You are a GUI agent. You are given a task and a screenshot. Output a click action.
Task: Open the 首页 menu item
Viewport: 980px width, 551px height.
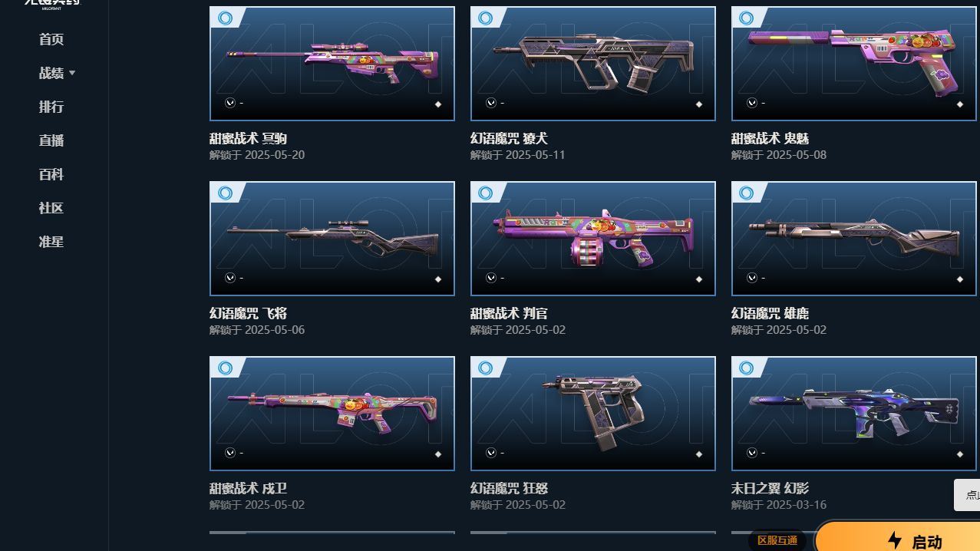coord(51,39)
